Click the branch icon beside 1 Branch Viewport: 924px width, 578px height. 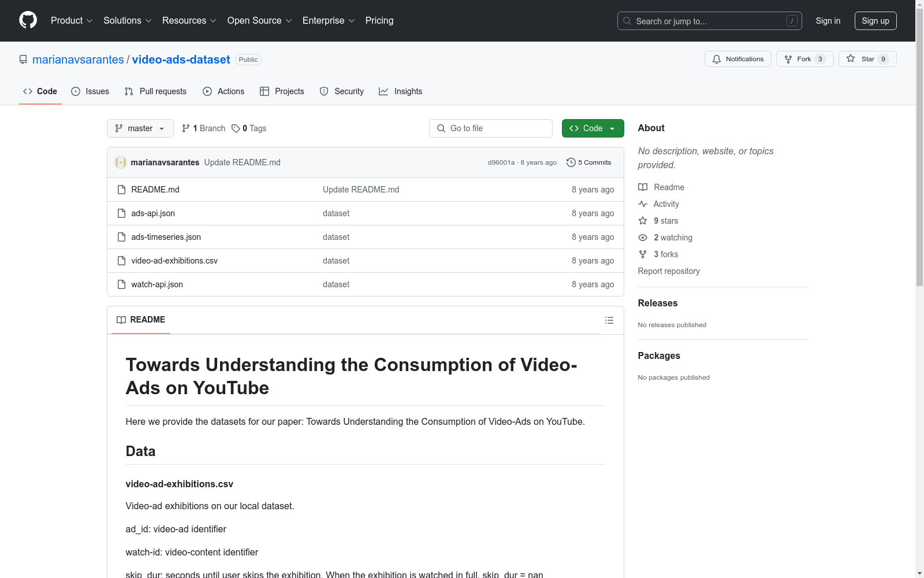pos(186,128)
